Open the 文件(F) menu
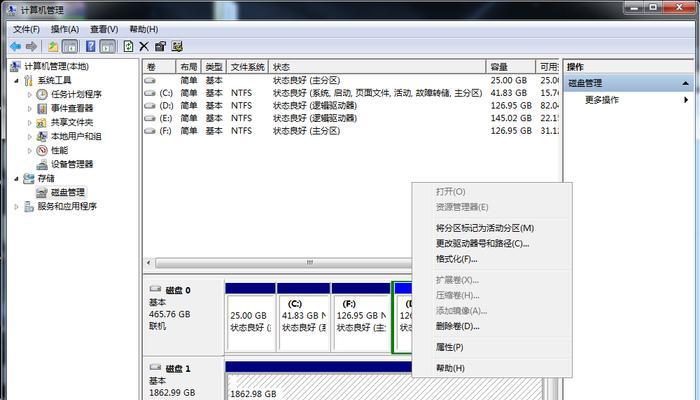The height and width of the screenshot is (400, 700). [x=26, y=29]
